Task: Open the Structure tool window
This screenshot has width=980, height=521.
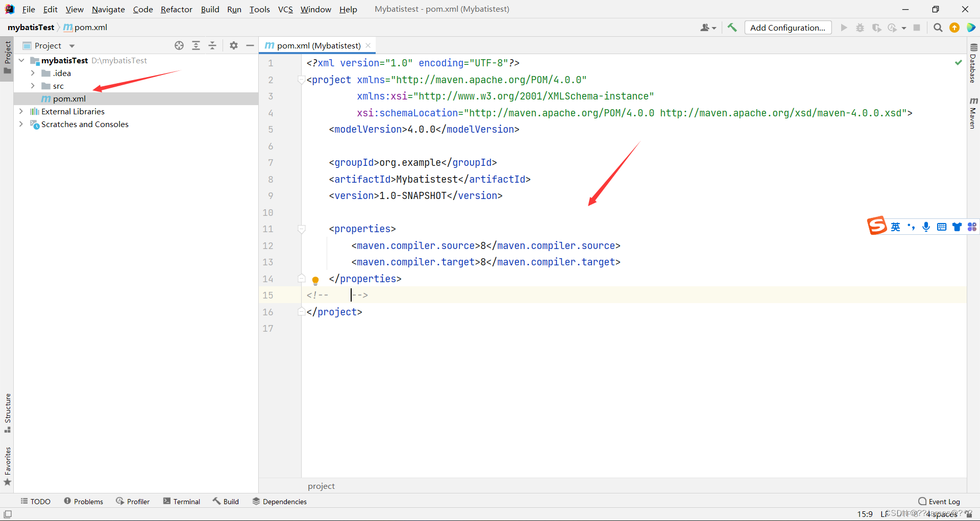Action: coord(8,413)
